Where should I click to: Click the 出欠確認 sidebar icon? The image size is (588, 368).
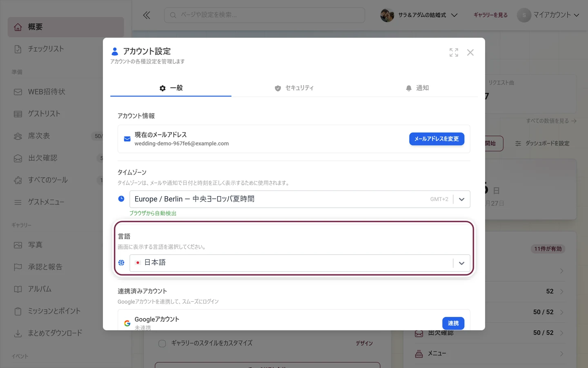coord(18,158)
